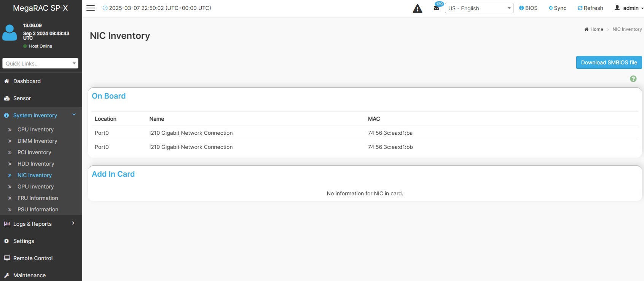The height and width of the screenshot is (281, 644).
Task: Select FRU Information in sidebar
Action: coord(38,198)
